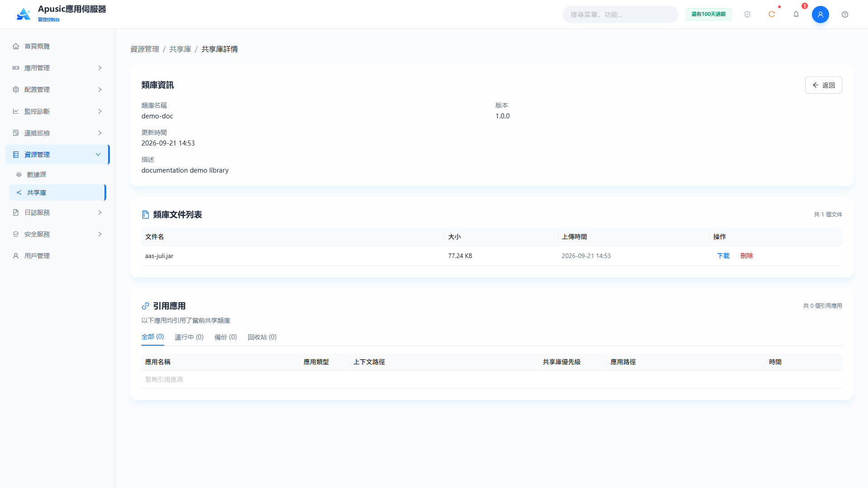The image size is (868, 488).
Task: Click the 77.24 KB size cell
Action: [460, 256]
